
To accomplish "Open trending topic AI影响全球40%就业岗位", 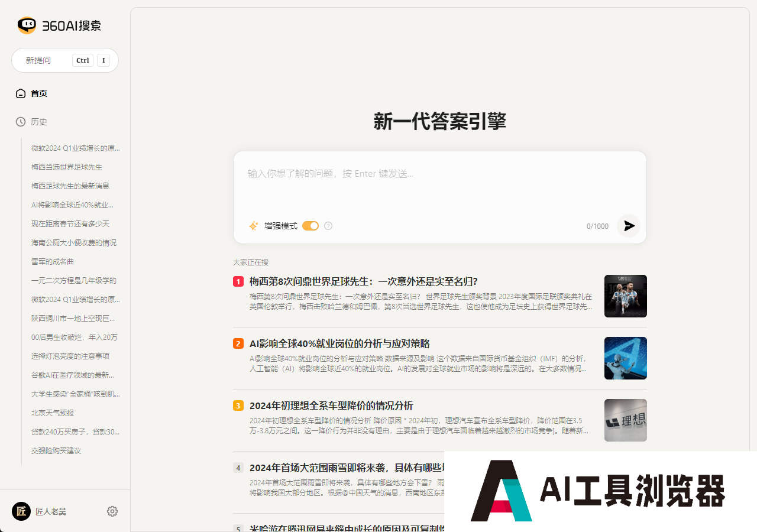I will (x=339, y=343).
